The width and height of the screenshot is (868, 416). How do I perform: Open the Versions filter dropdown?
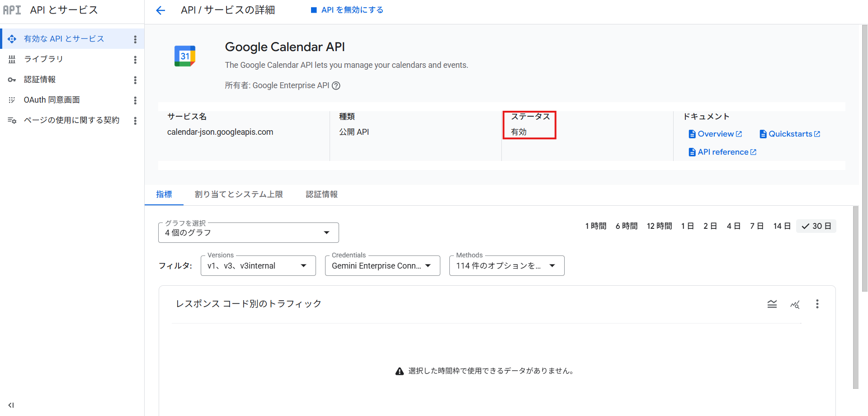pos(258,266)
